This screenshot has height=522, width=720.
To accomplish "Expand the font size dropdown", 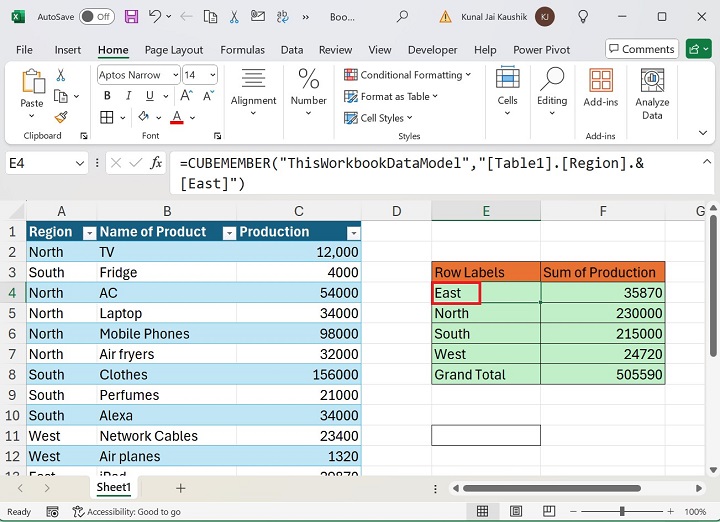I will pyautogui.click(x=213, y=75).
